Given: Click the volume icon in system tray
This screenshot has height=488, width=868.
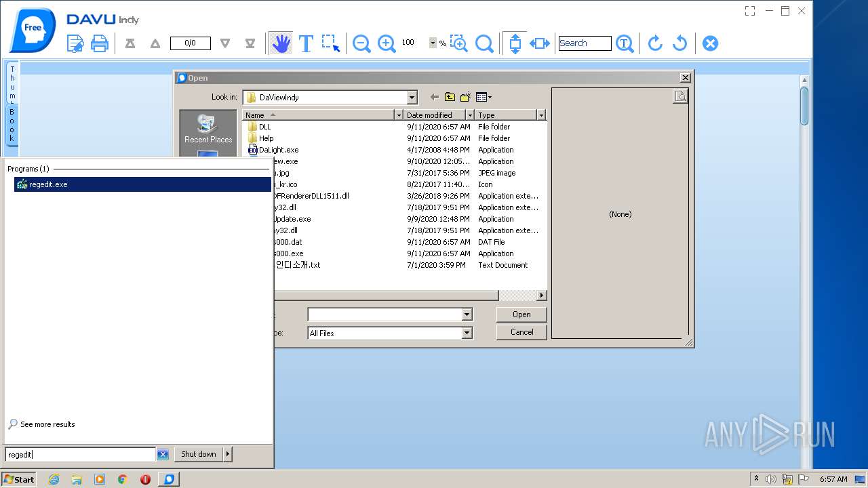Looking at the screenshot, I should tap(771, 479).
